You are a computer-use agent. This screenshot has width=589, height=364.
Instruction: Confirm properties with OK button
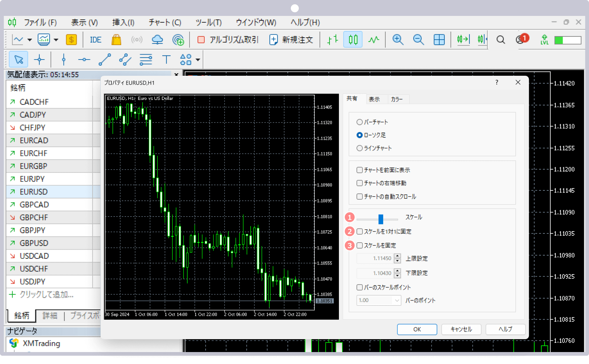417,329
